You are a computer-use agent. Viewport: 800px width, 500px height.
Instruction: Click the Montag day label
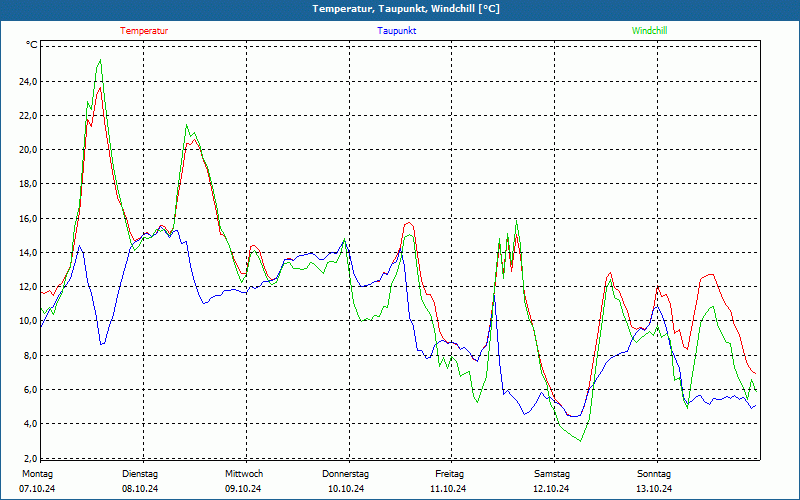click(x=37, y=473)
